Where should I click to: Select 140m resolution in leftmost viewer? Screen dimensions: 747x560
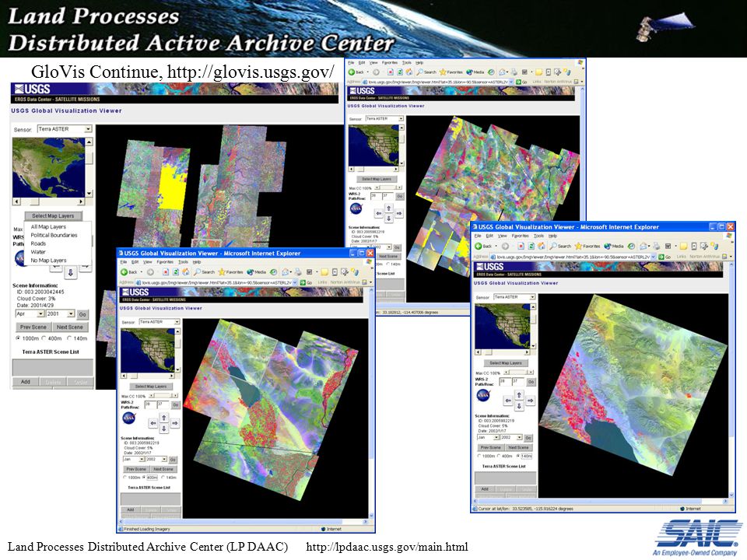point(69,338)
